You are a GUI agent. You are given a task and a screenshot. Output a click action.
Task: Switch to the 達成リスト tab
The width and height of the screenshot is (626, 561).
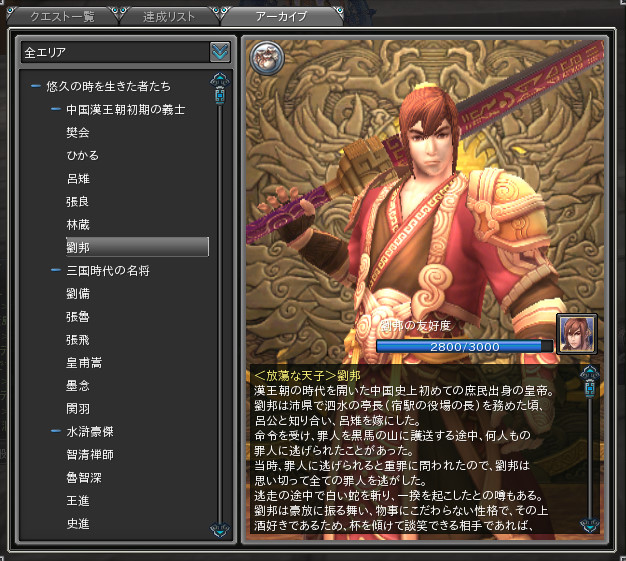pos(169,17)
